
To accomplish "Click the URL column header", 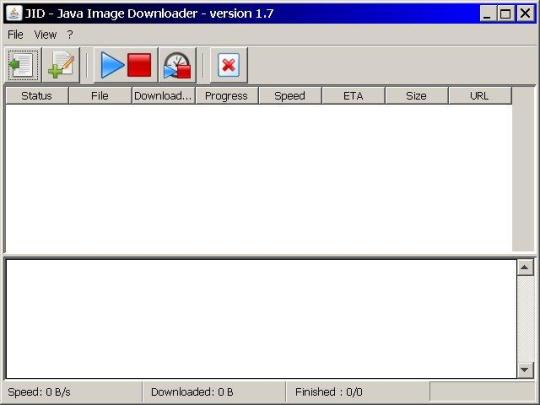I will (x=480, y=96).
